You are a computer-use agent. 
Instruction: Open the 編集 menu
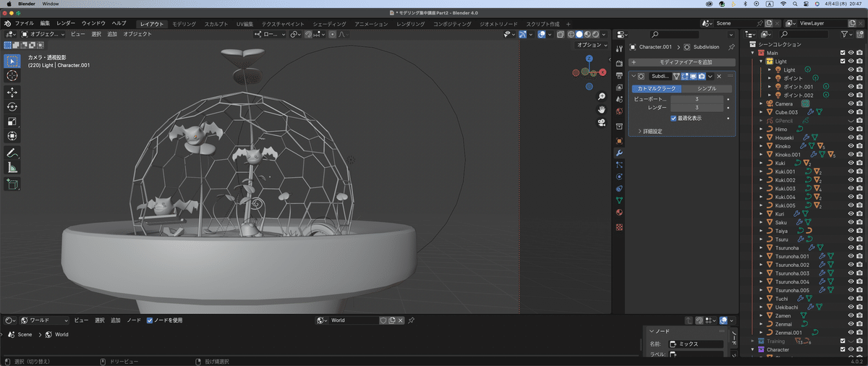pyautogui.click(x=45, y=24)
